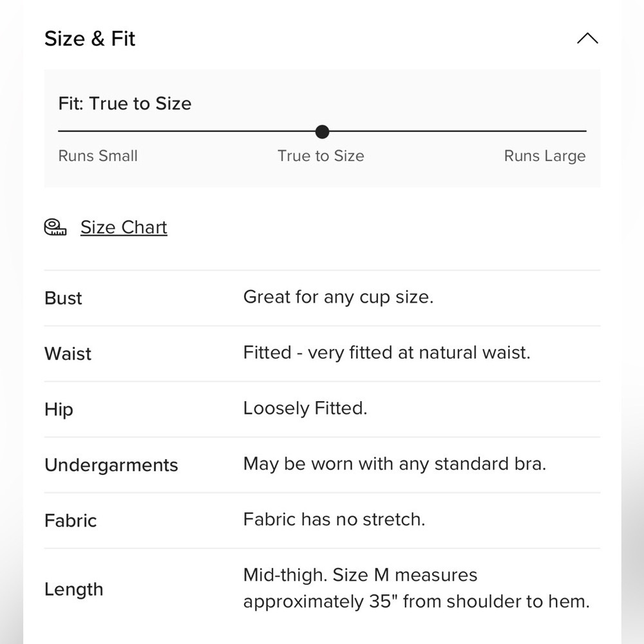The image size is (644, 644).
Task: Select the Hip row label
Action: point(59,410)
